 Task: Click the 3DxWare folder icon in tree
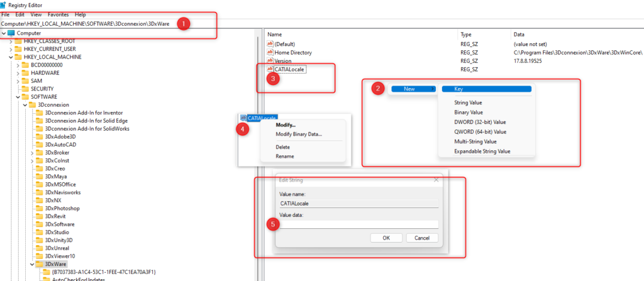pos(40,264)
